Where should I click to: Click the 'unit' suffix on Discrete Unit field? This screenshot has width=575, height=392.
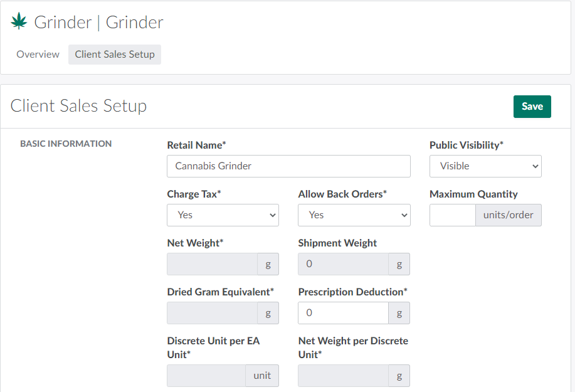(x=262, y=376)
